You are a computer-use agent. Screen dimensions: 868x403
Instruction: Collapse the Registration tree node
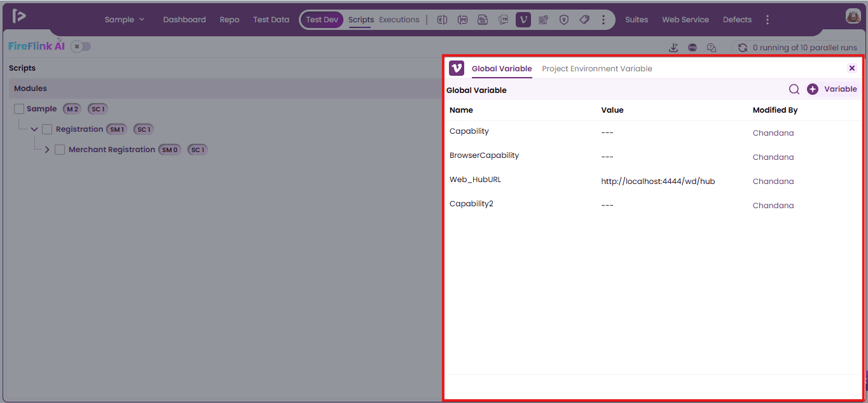(x=34, y=129)
